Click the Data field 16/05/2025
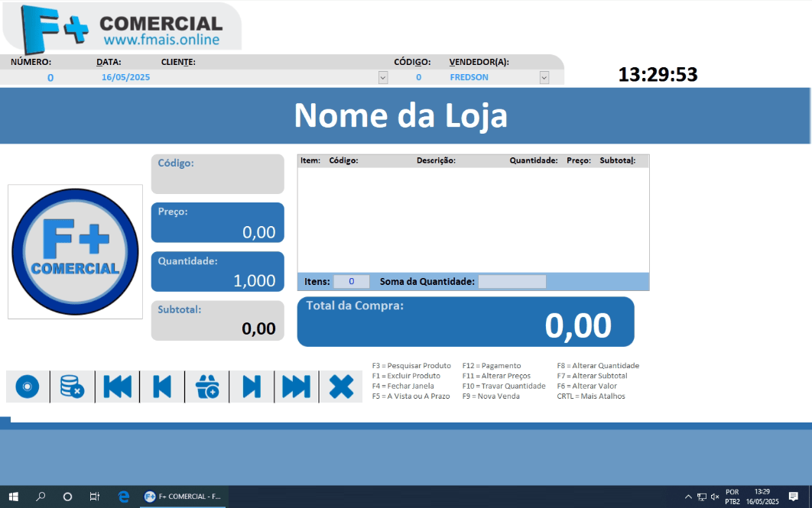Image resolution: width=812 pixels, height=508 pixels. [x=125, y=77]
